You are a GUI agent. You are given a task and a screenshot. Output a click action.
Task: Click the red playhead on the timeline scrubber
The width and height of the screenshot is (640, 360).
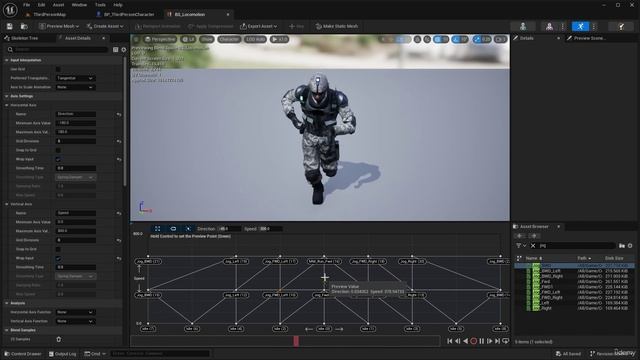[296, 341]
